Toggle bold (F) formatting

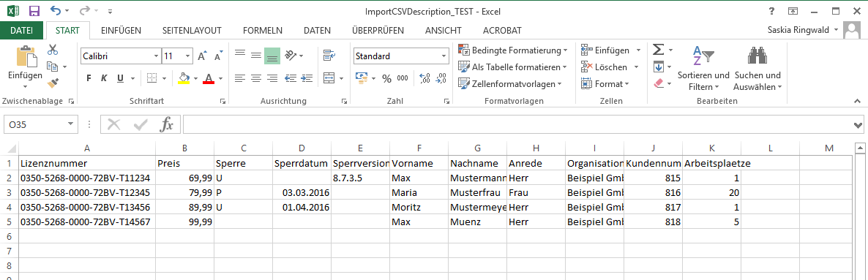coord(89,78)
